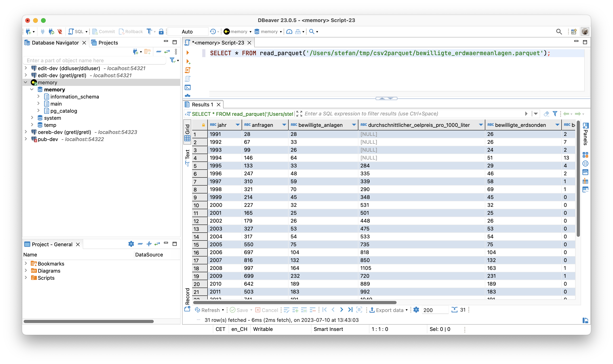Switch the results view to Text mode
The height and width of the screenshot is (364, 613).
(x=187, y=158)
